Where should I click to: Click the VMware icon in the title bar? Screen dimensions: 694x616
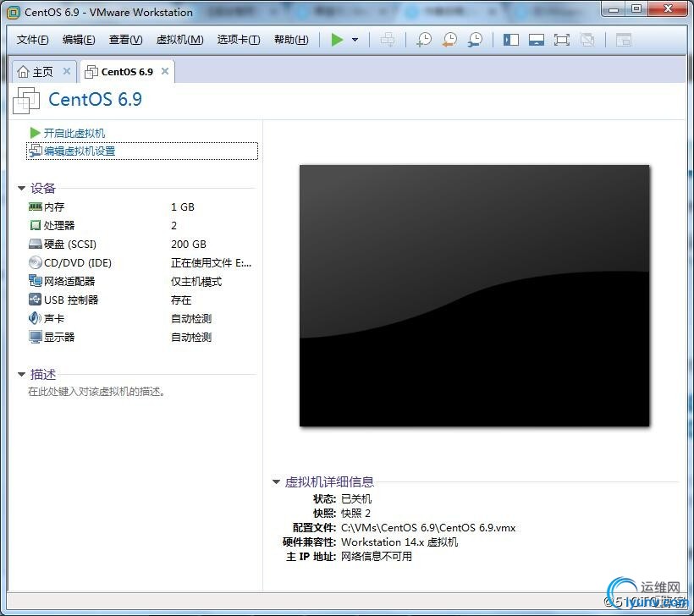[14, 13]
